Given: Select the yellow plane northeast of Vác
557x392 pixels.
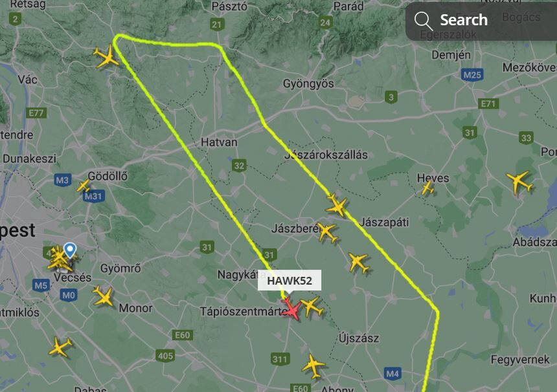Looking at the screenshot, I should tap(106, 57).
